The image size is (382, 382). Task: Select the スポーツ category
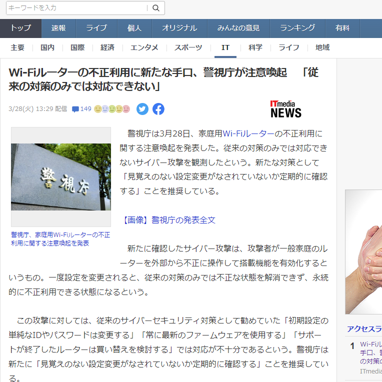pos(188,48)
